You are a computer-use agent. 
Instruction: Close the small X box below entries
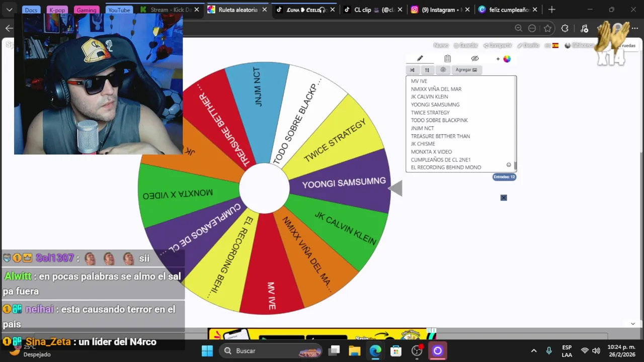pyautogui.click(x=504, y=198)
